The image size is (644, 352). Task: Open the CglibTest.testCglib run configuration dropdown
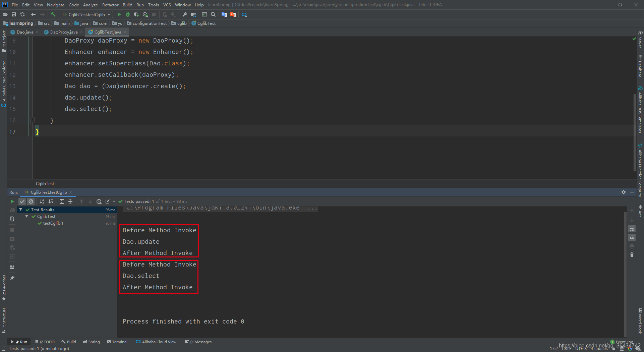[x=86, y=14]
